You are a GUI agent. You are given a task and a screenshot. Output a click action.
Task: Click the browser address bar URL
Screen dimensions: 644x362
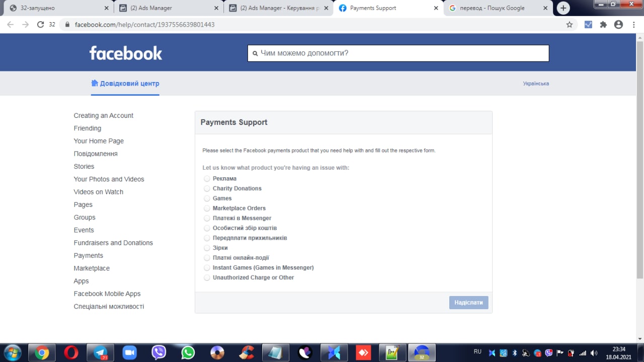[x=145, y=24]
